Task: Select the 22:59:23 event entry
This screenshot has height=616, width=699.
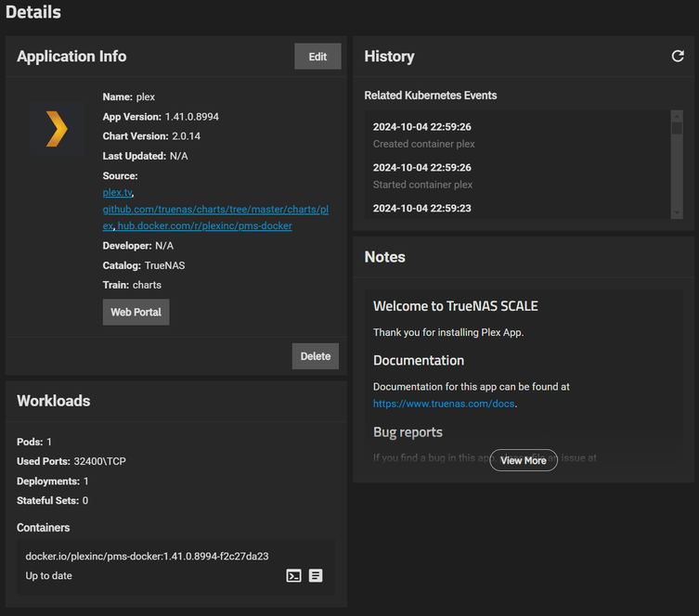Action: coord(421,208)
